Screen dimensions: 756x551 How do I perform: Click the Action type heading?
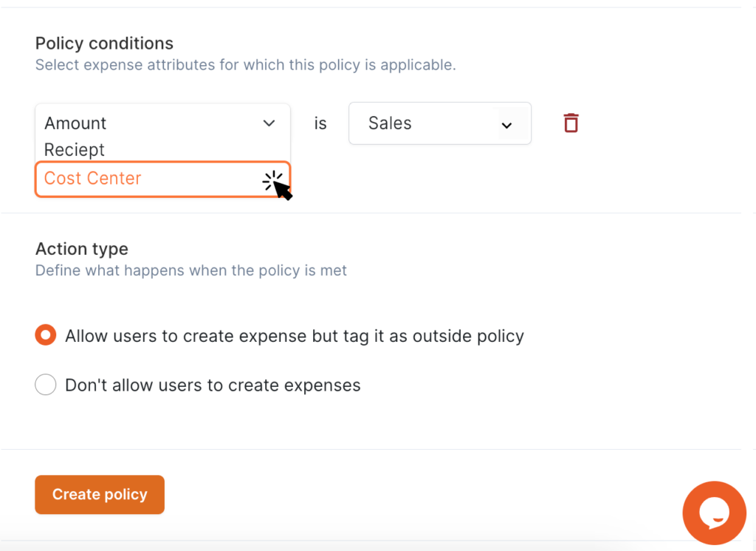pyautogui.click(x=82, y=249)
